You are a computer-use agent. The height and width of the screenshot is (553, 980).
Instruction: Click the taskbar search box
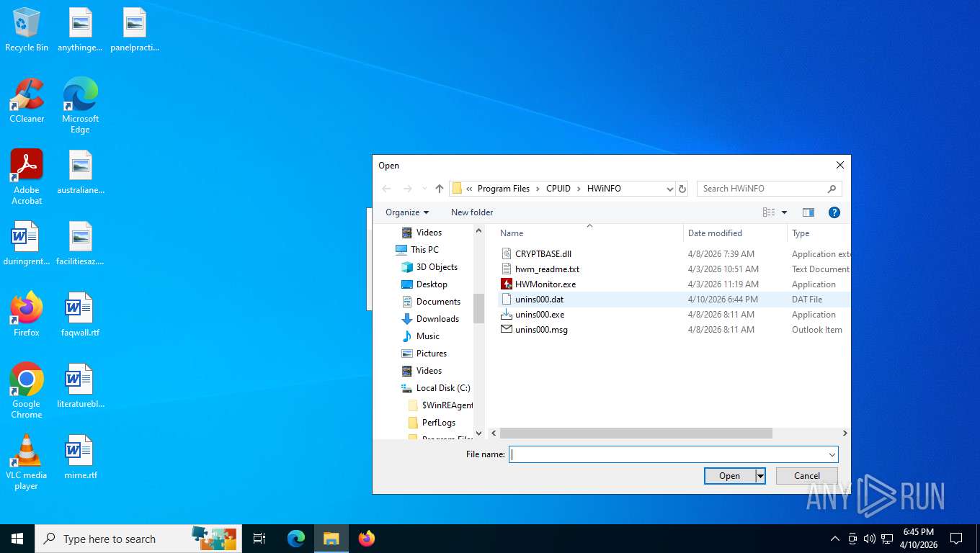[x=138, y=539]
